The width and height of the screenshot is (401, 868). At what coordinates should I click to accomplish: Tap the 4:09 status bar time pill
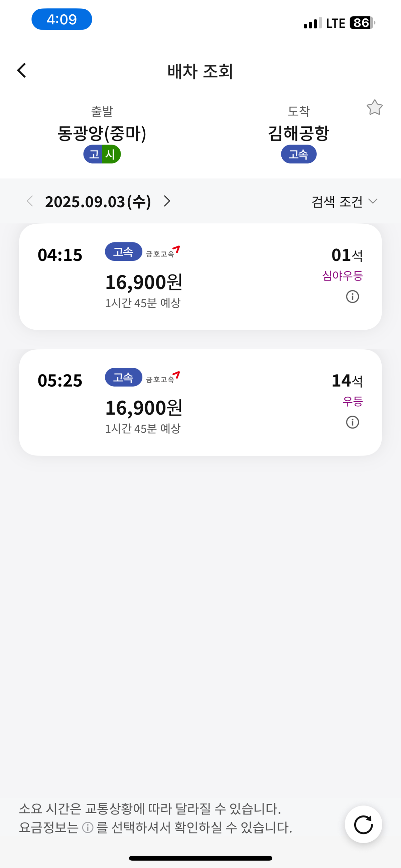pos(61,19)
